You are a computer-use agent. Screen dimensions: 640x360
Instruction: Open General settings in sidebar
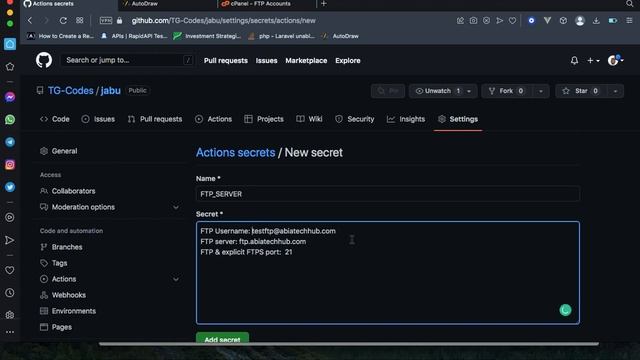pyautogui.click(x=64, y=151)
